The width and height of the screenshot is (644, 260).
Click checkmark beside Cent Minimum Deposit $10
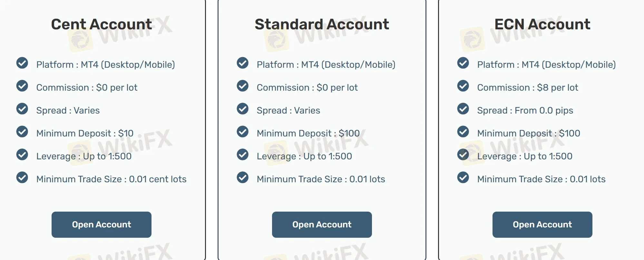coord(22,132)
